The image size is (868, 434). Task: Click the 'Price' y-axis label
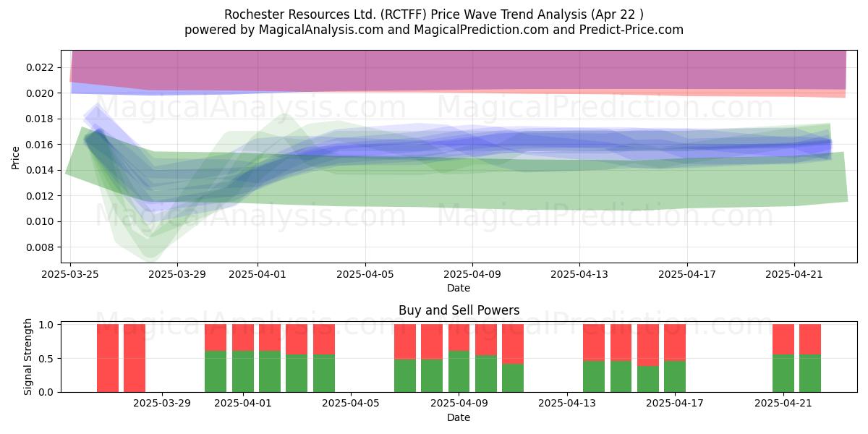[16, 157]
